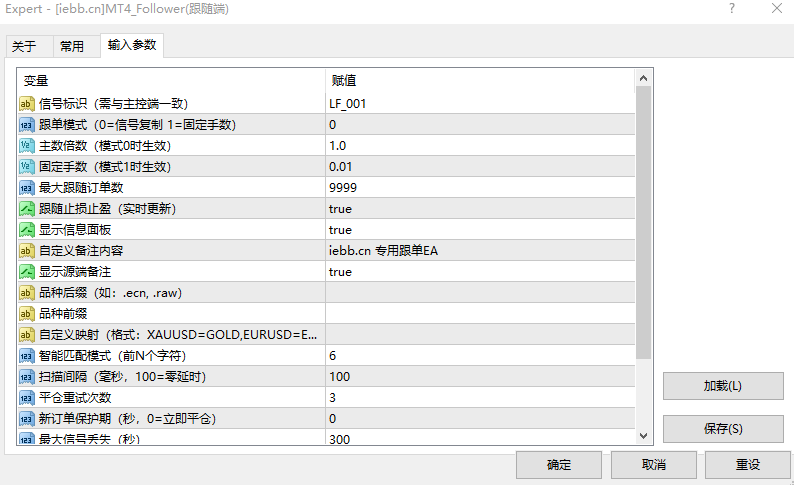Click the string icon beside 品种后缀
This screenshot has height=485, width=794.
[26, 293]
